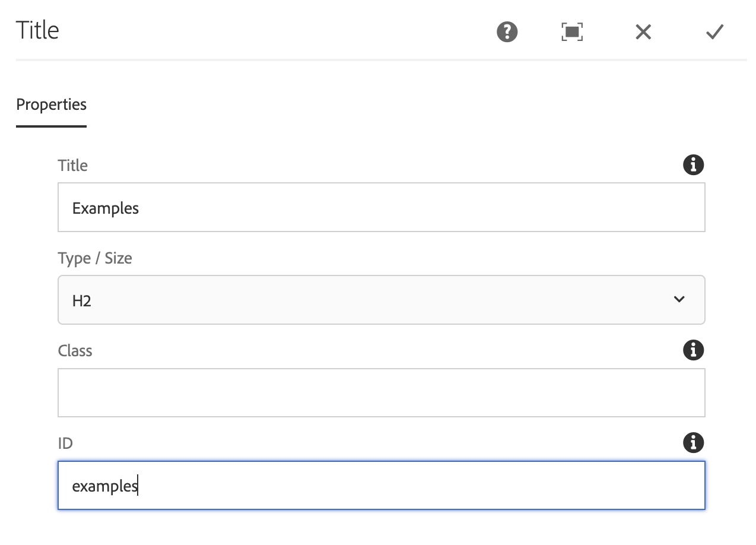
Task: Click the "Class" field label
Action: (75, 351)
